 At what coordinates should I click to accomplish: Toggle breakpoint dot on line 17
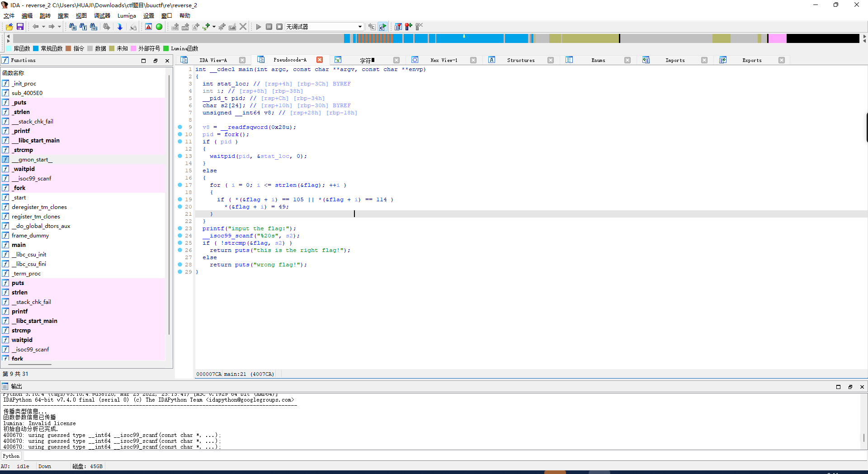coord(180,185)
